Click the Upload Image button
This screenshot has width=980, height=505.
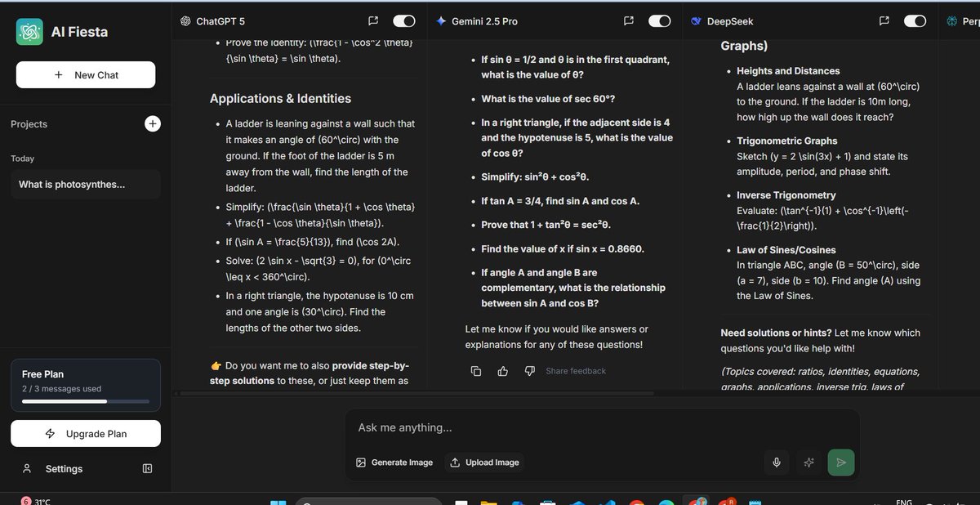pos(484,463)
